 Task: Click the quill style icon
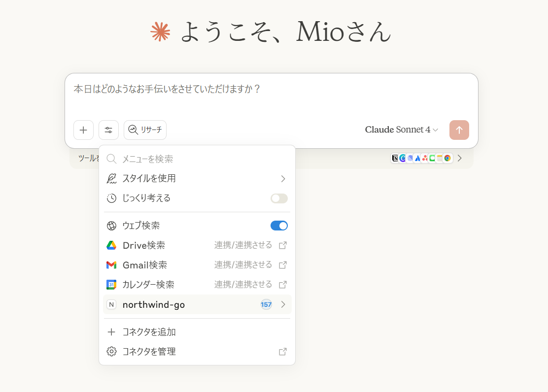click(x=111, y=179)
